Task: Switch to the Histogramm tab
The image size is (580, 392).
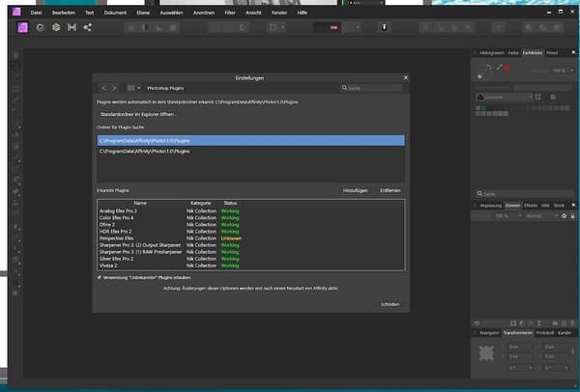Action: pyautogui.click(x=492, y=53)
